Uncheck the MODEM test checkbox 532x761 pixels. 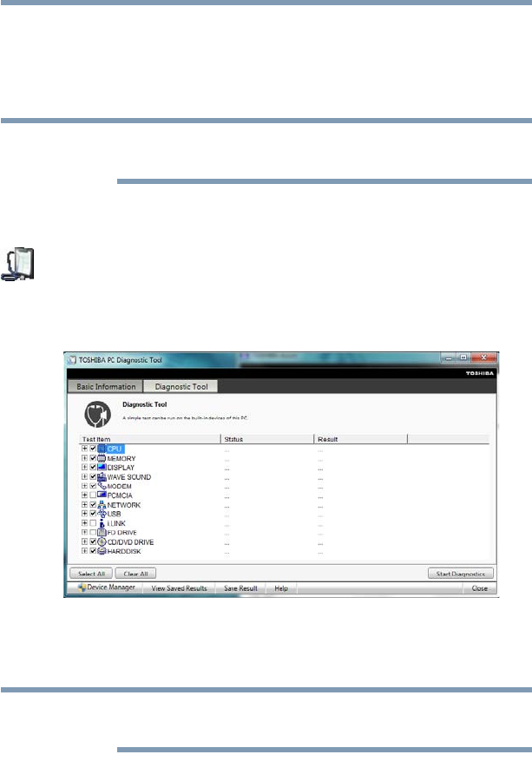click(93, 486)
